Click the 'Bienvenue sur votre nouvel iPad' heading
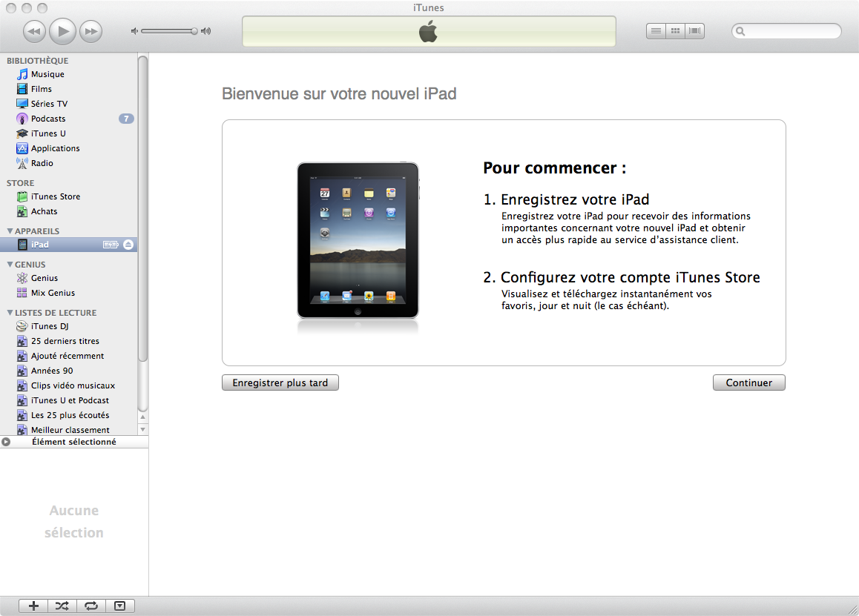 click(339, 94)
